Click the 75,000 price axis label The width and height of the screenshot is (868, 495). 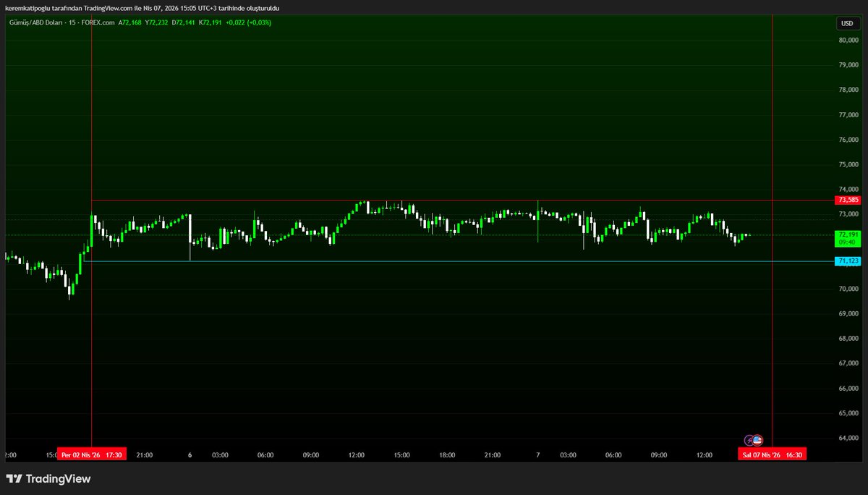click(848, 165)
